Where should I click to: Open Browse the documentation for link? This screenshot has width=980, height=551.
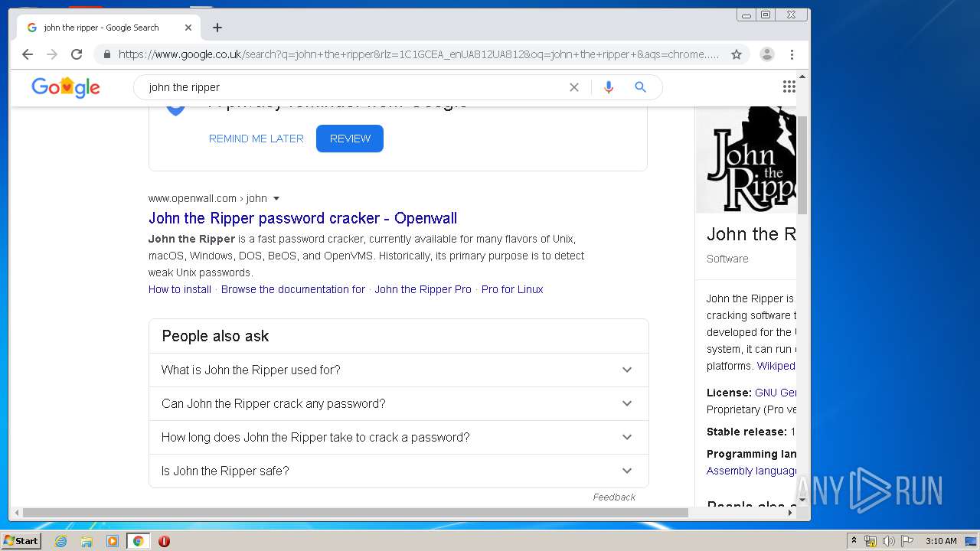[x=293, y=289]
